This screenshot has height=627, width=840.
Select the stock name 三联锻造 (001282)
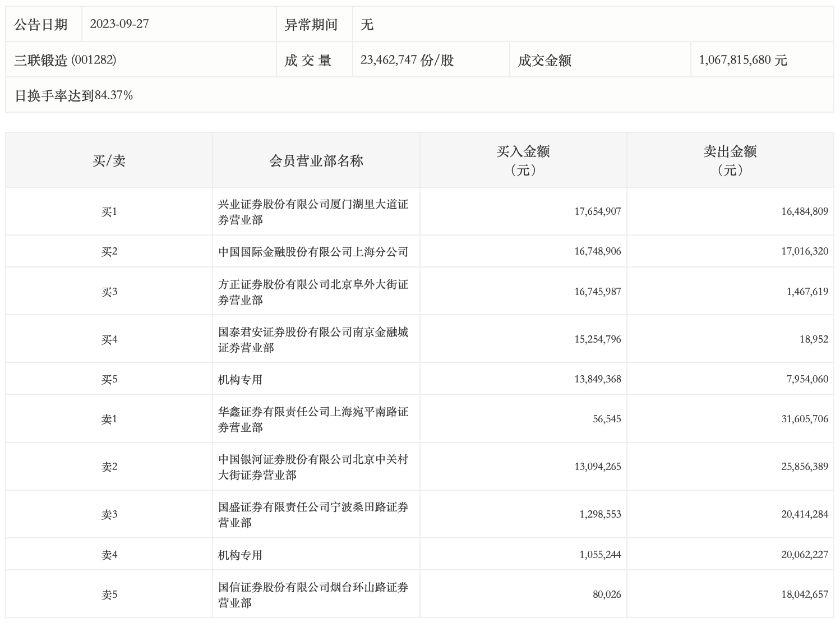[x=65, y=60]
